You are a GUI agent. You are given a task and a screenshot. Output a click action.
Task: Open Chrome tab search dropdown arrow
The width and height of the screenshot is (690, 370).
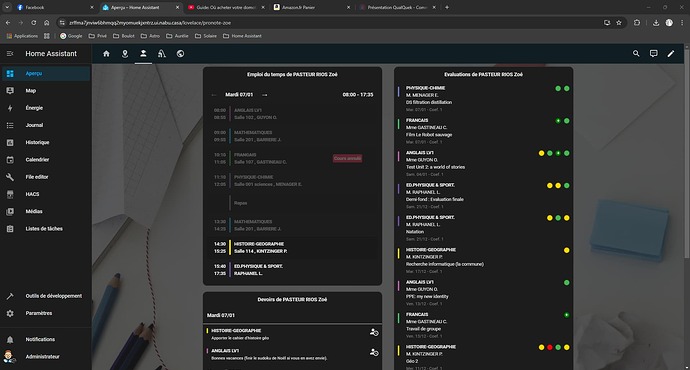tap(7, 7)
